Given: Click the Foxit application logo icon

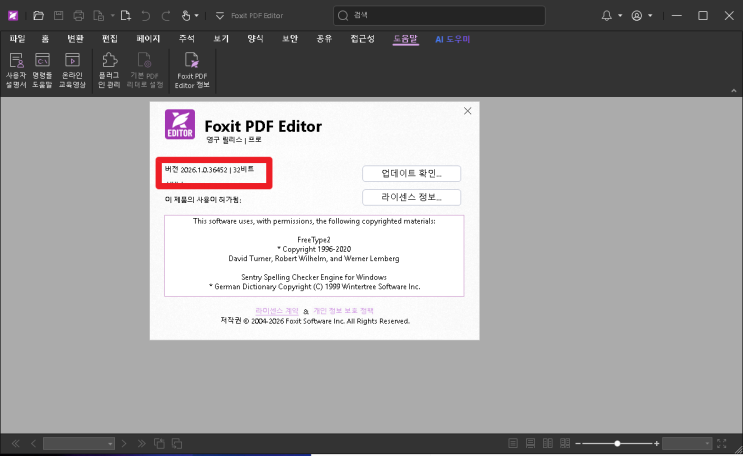Looking at the screenshot, I should [x=13, y=16].
